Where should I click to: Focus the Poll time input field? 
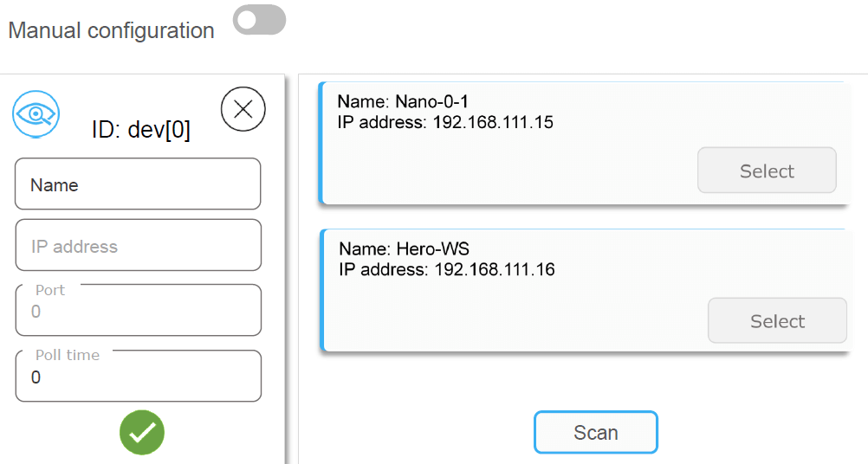(x=138, y=378)
